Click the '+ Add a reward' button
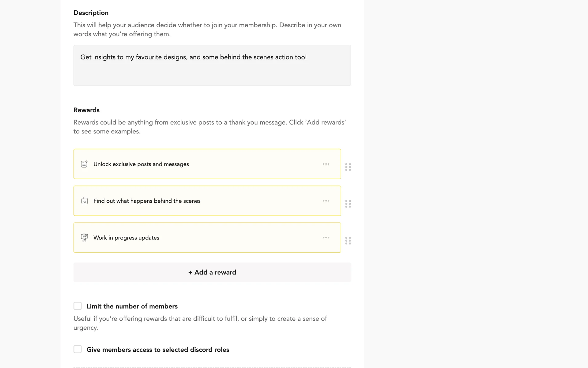Screen dimensions: 588x368 click(212, 272)
